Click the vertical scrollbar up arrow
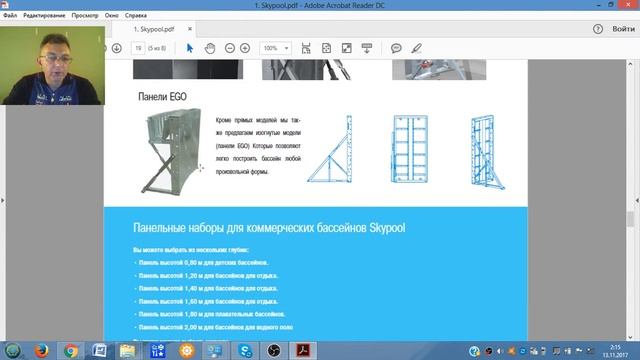The image size is (640, 360). tap(630, 64)
